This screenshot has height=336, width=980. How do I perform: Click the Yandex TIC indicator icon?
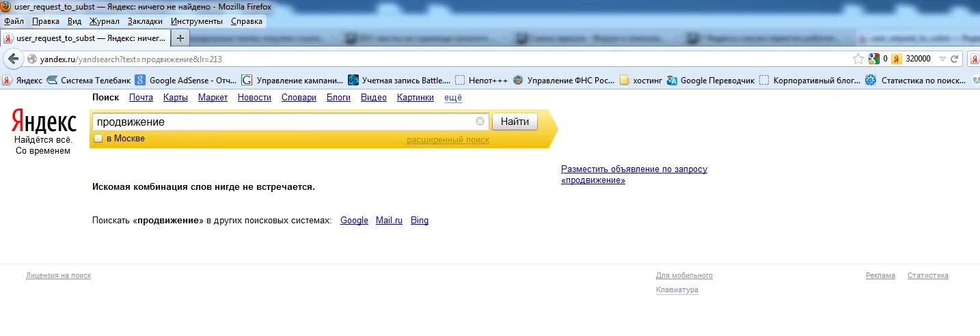(896, 59)
